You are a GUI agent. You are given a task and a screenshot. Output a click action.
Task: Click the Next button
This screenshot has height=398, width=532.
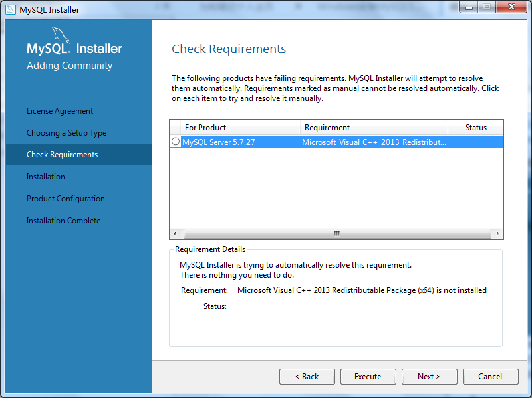pos(429,376)
